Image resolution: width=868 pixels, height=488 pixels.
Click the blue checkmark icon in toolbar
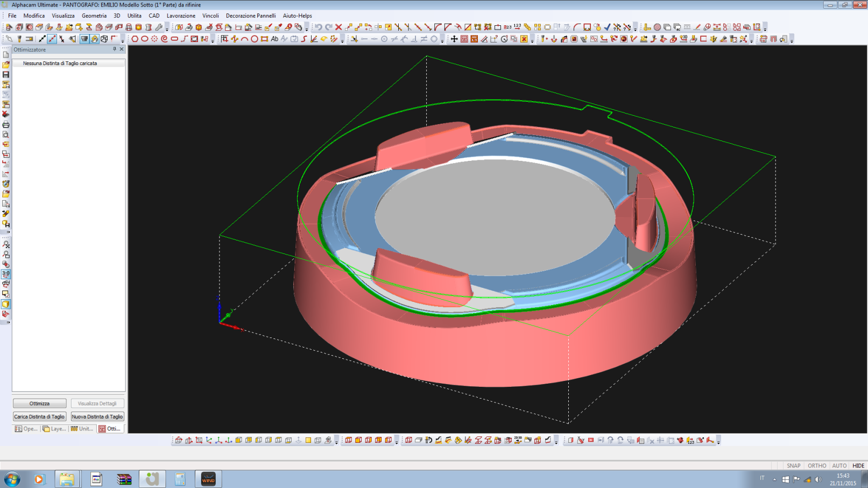pos(607,27)
